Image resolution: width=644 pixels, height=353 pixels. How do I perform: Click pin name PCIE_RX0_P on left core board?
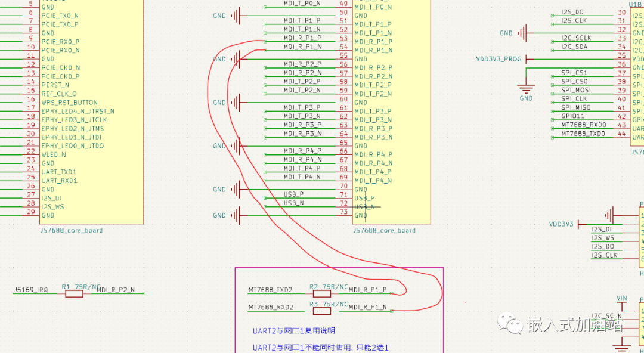[60, 42]
